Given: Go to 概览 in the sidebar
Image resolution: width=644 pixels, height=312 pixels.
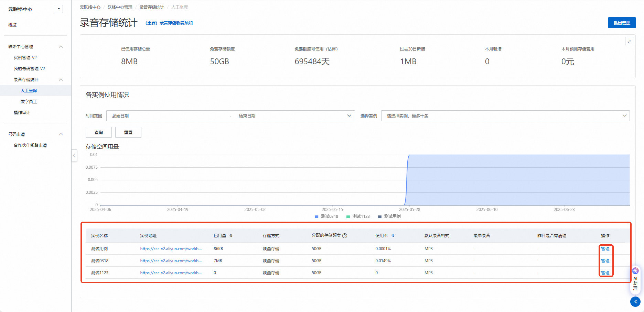Looking at the screenshot, I should (12, 25).
